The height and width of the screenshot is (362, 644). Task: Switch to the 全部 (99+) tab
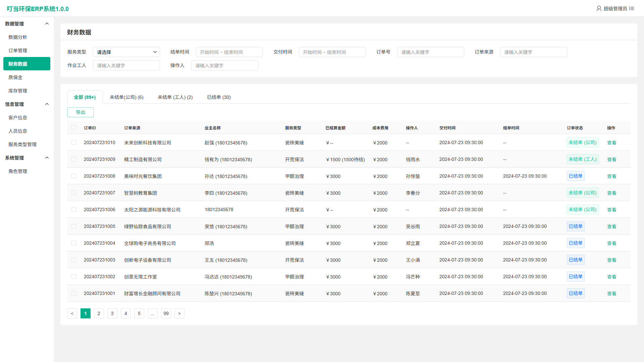tap(85, 97)
